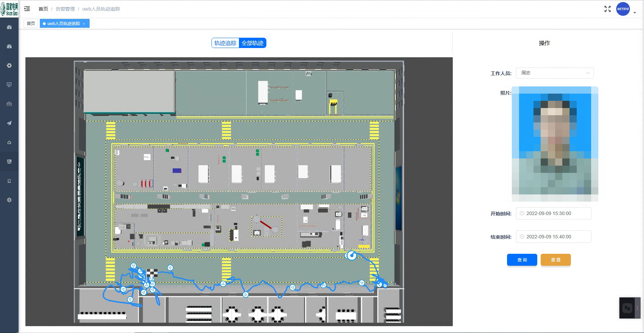Close the uwb人员轨迹追踪 tab

pos(84,24)
